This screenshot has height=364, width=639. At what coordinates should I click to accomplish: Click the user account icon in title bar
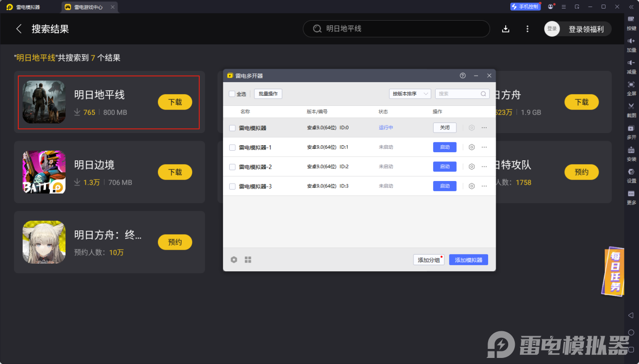550,7
